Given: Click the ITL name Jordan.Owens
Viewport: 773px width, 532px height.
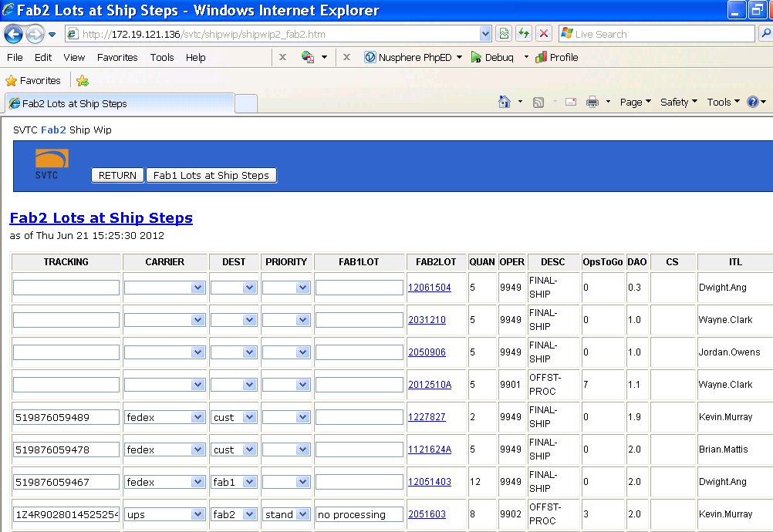Looking at the screenshot, I should tap(729, 352).
